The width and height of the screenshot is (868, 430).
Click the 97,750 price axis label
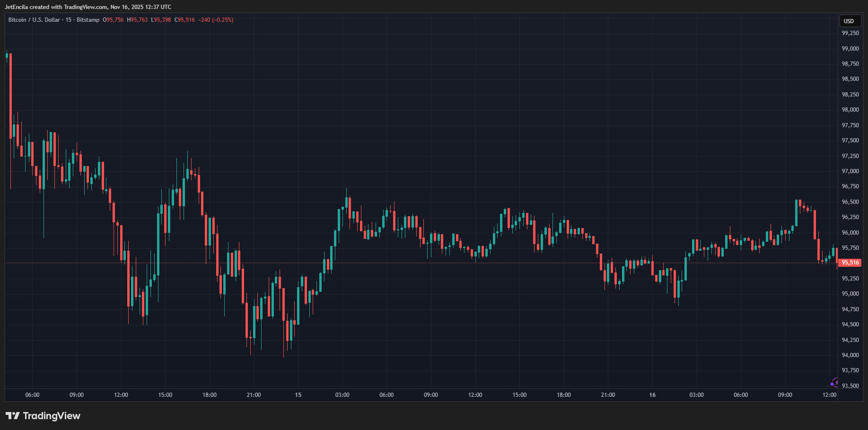pos(850,125)
